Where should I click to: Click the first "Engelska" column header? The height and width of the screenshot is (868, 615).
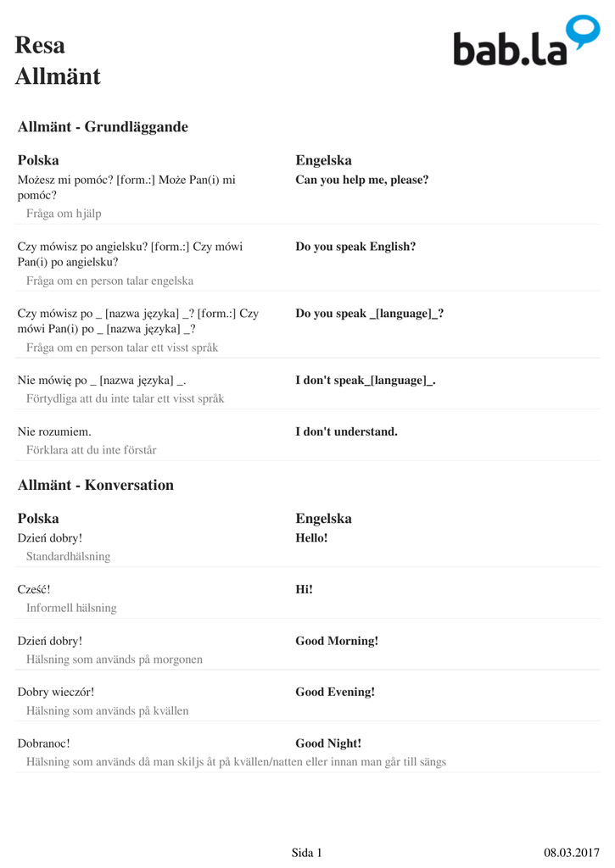(323, 160)
